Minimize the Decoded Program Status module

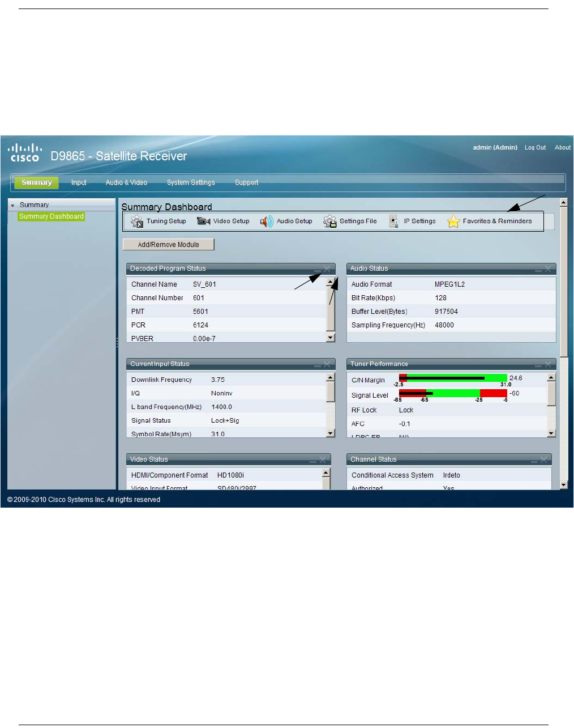click(318, 270)
